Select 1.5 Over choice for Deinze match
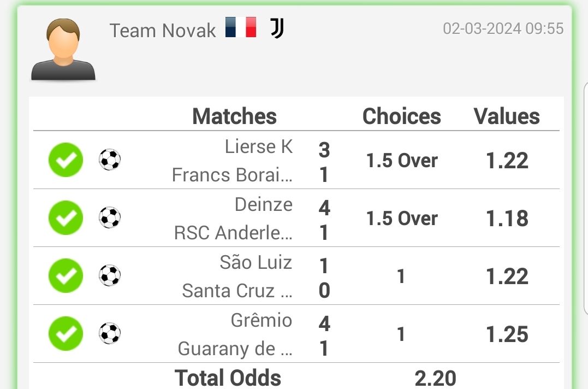Screen dimensions: 588x389 point(402,219)
